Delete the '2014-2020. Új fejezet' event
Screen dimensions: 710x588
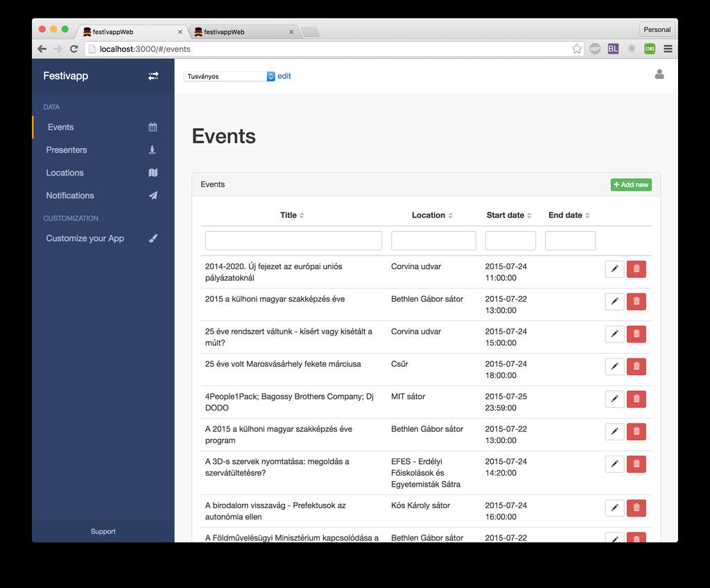tap(637, 269)
